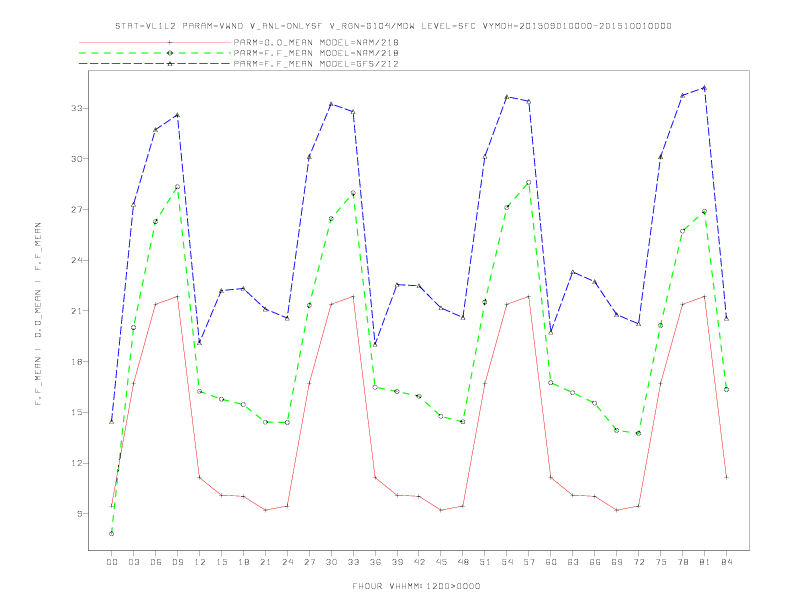Click x-axis forecast hour label 54
Screen dimensions: 792x612
[x=507, y=562]
